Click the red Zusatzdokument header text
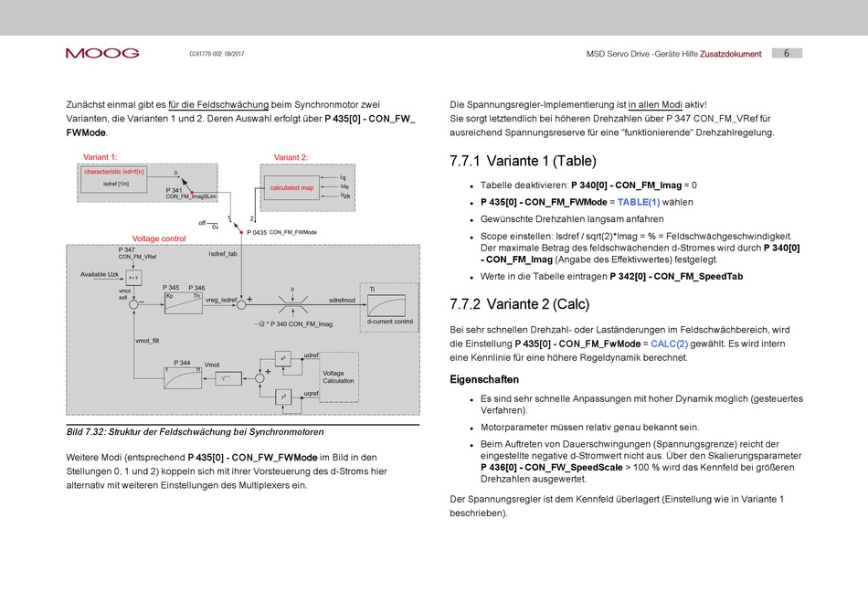868x614 pixels. [731, 54]
